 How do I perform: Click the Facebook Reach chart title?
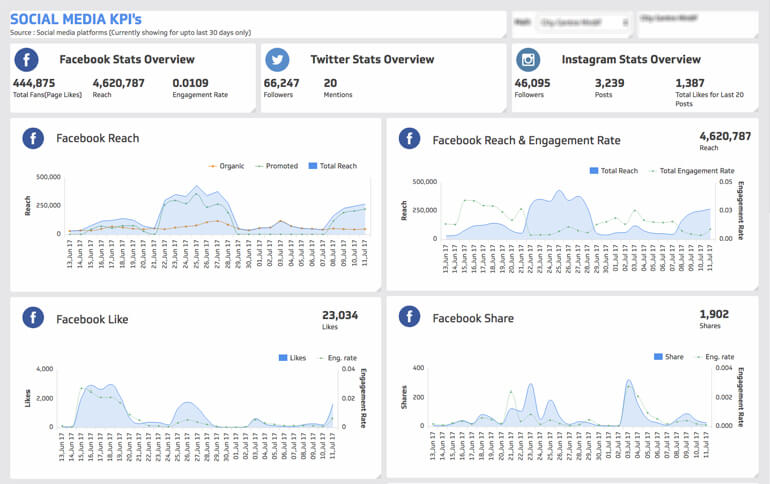(x=98, y=138)
